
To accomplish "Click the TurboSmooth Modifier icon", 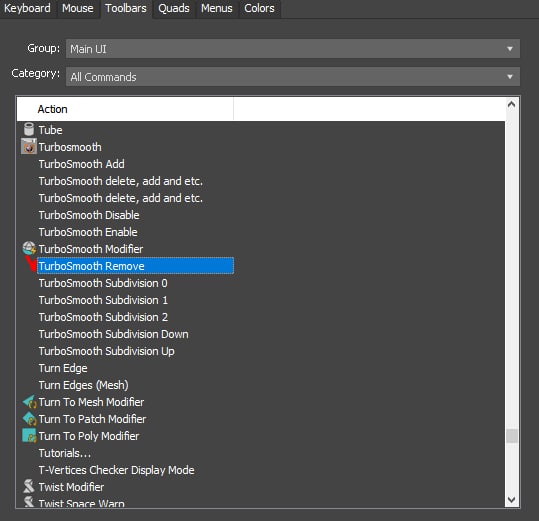I will click(x=29, y=248).
